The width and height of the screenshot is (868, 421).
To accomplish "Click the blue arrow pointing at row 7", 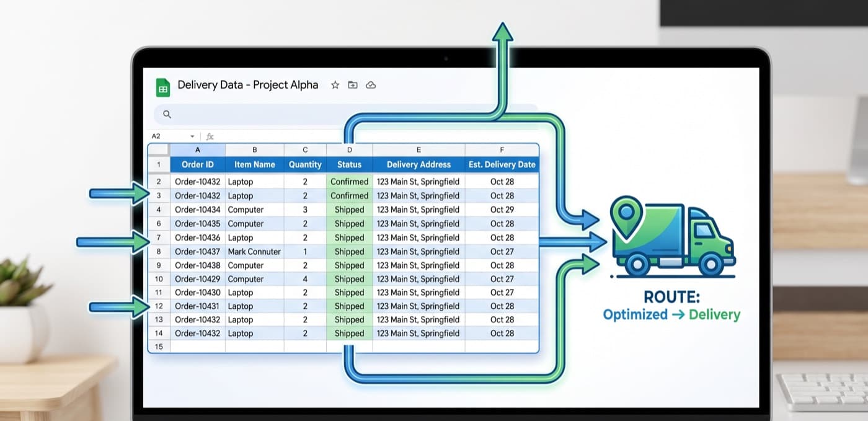I will click(x=113, y=241).
